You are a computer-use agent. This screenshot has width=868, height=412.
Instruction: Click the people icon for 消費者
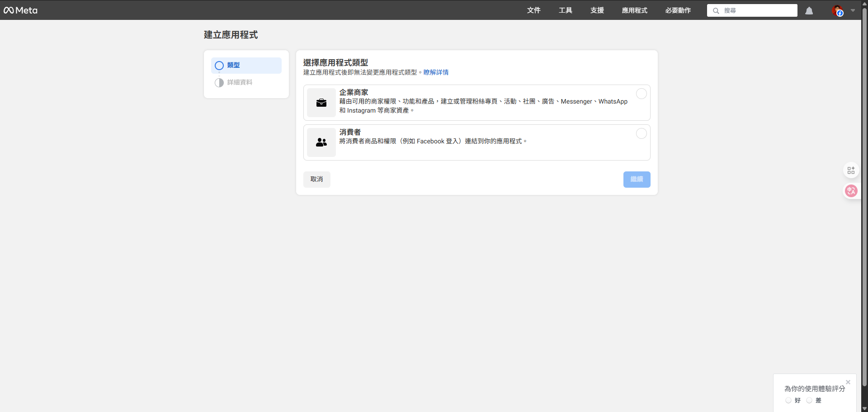tap(321, 142)
